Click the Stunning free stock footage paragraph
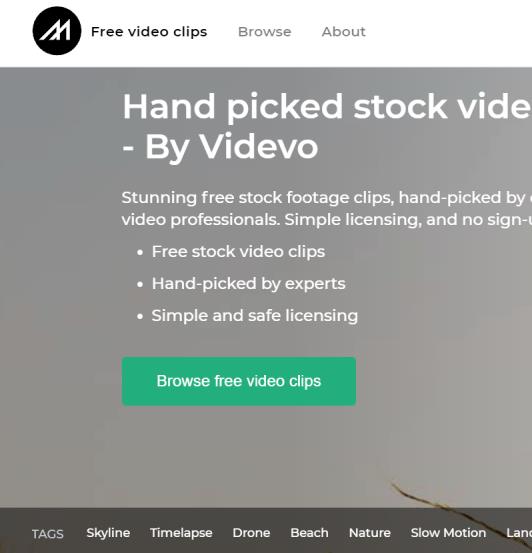This screenshot has width=532, height=553. pyautogui.click(x=327, y=208)
